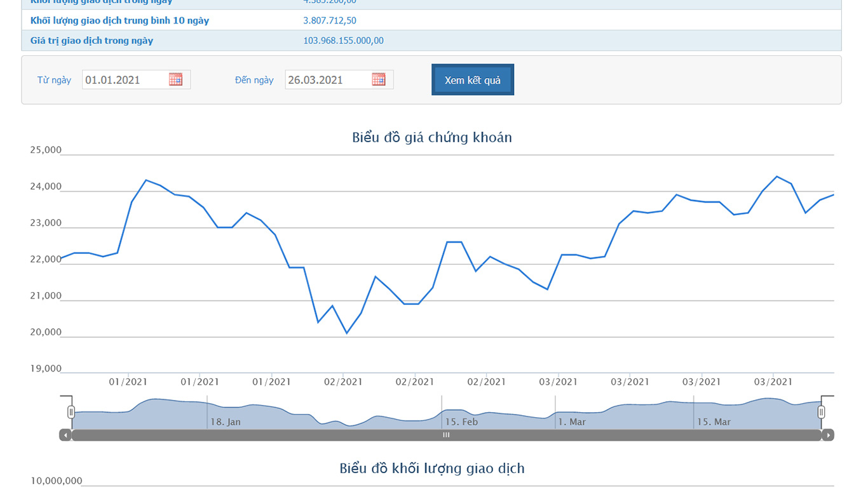Open the 'Từ ngày' calendar picker icon
This screenshot has width=868, height=487.
point(175,79)
